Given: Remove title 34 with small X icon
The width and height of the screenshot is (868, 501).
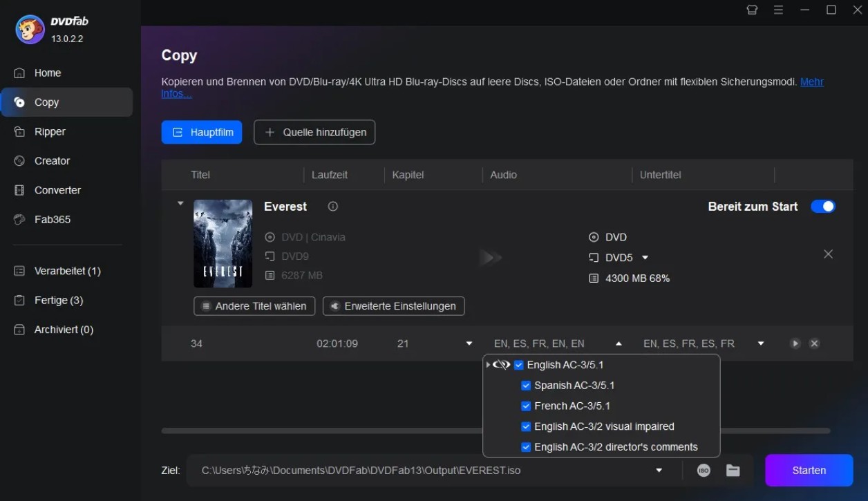Looking at the screenshot, I should pos(814,343).
